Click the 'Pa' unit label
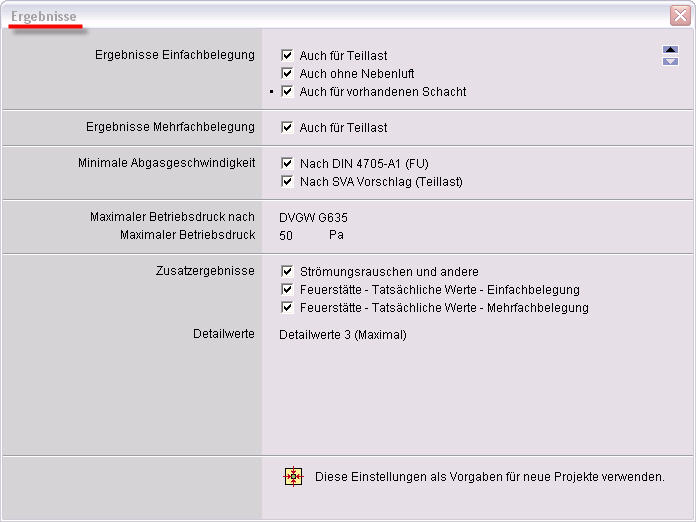 coord(336,236)
